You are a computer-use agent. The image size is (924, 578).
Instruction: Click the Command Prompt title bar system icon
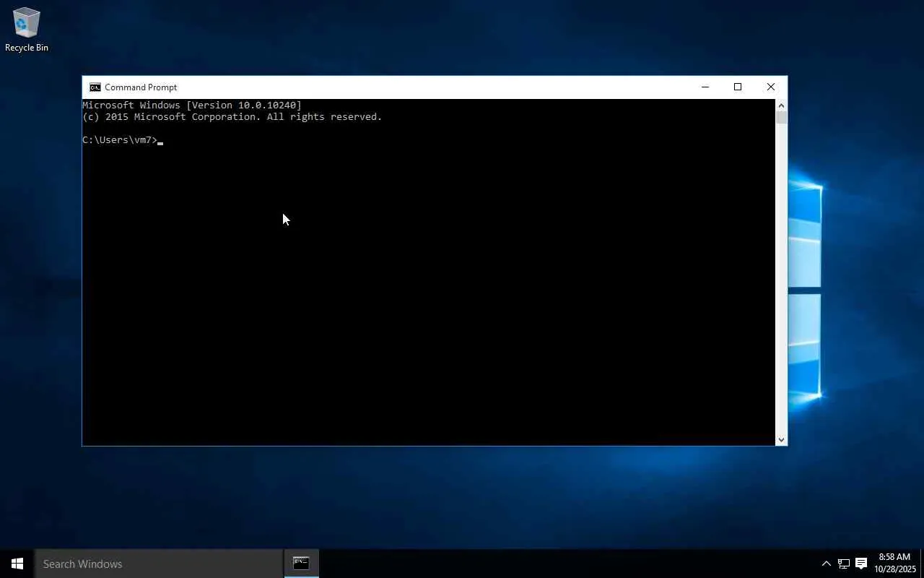point(95,87)
